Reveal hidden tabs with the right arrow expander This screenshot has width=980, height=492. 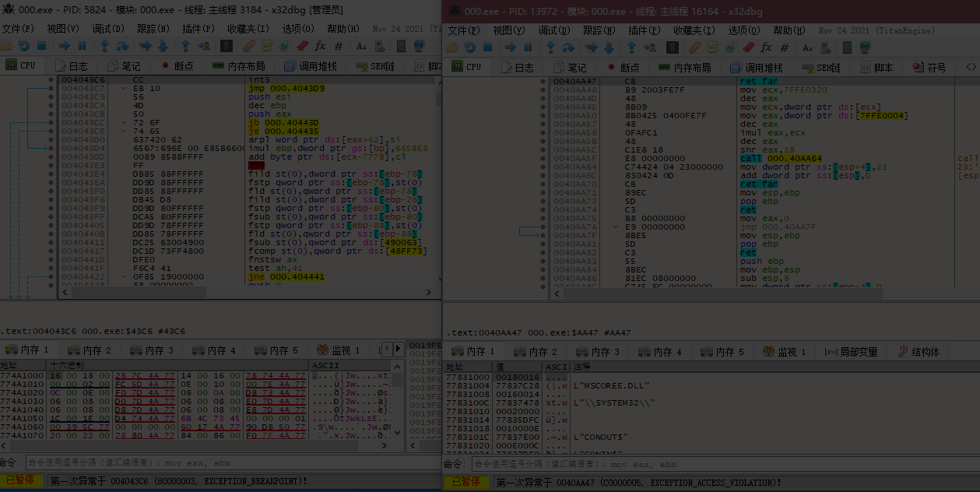coord(399,348)
